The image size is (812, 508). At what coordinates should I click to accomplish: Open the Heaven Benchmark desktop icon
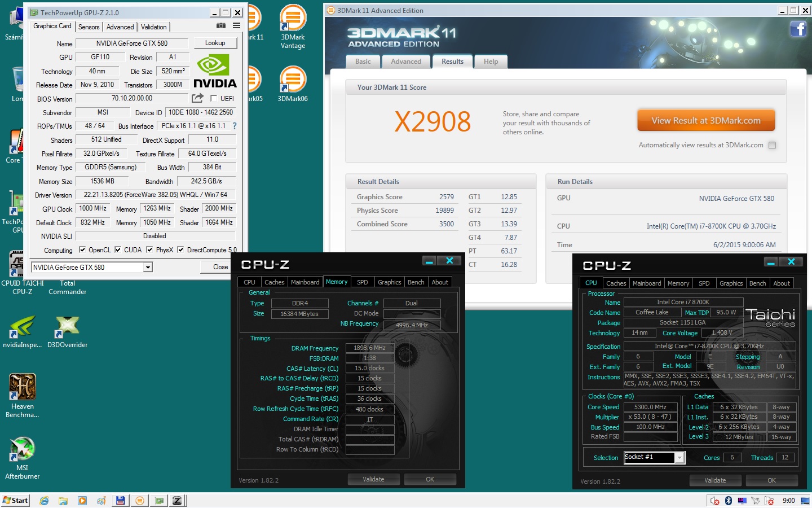(23, 396)
